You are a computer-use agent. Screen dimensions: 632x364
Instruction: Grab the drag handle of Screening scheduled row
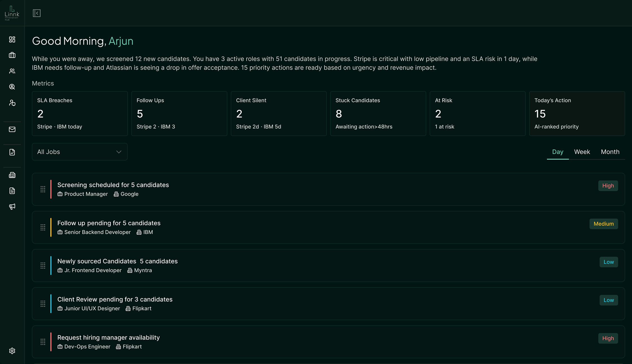(x=43, y=189)
